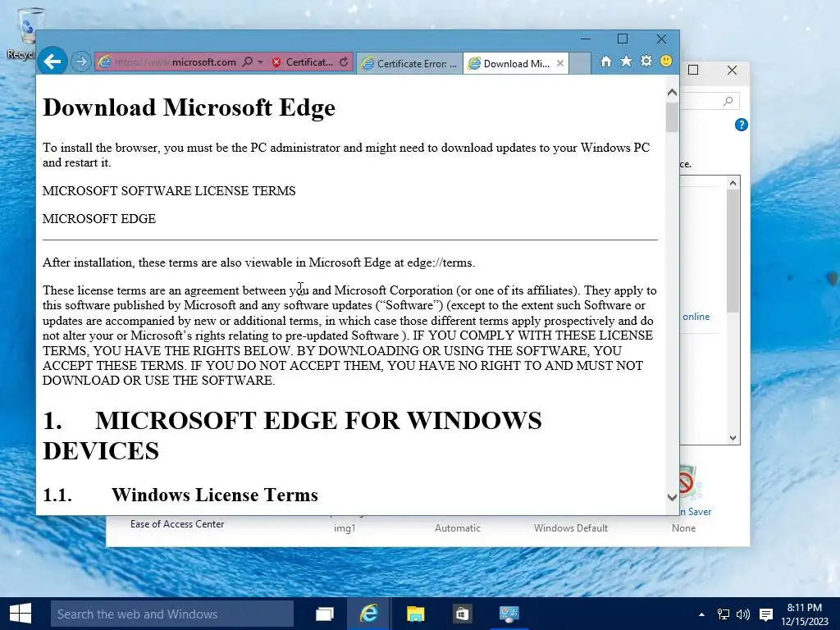Open the Store from the taskbar
The image size is (840, 630).
[x=462, y=614]
